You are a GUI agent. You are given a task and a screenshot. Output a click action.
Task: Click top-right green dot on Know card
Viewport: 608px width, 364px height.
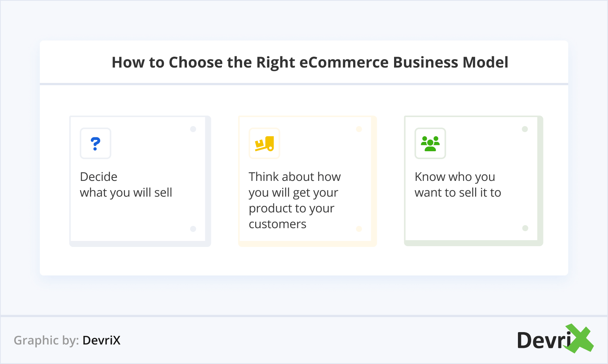(525, 129)
